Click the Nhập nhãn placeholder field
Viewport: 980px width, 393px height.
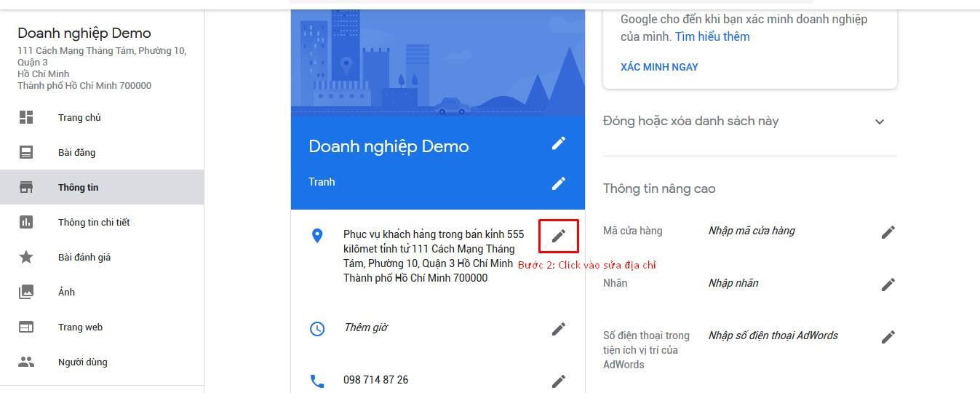(x=733, y=283)
